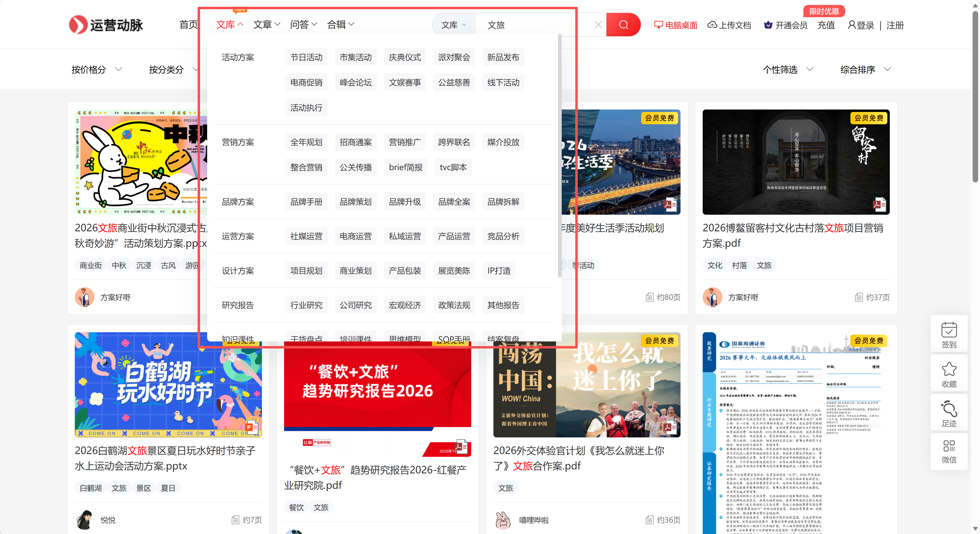
Task: Click the 登录 user icon
Action: click(852, 25)
